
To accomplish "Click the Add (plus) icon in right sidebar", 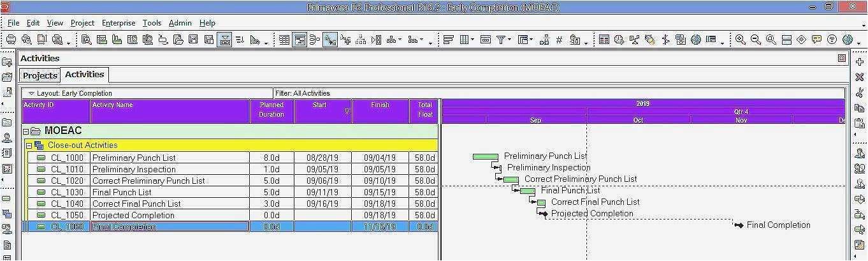I will click(859, 62).
